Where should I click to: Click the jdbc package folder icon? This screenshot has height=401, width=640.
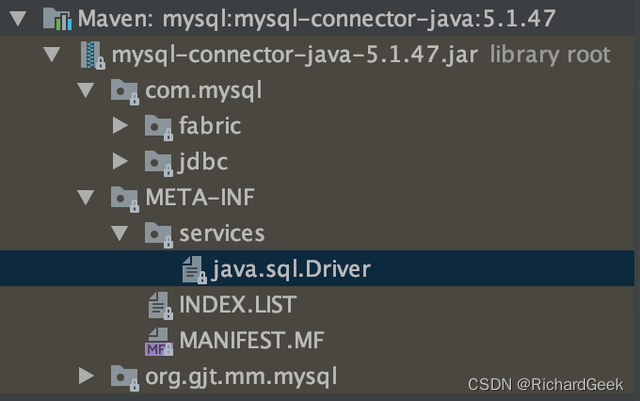coord(159,163)
